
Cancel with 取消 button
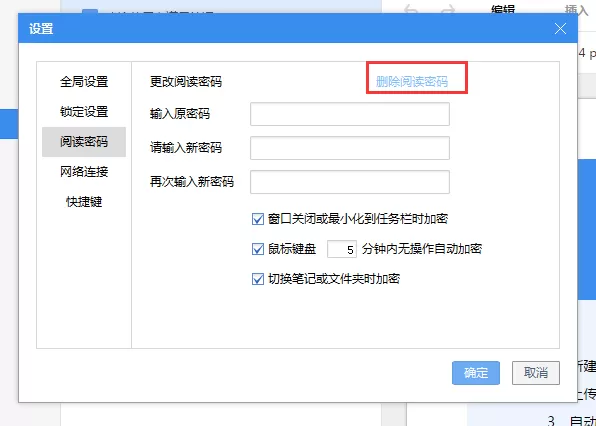click(536, 373)
